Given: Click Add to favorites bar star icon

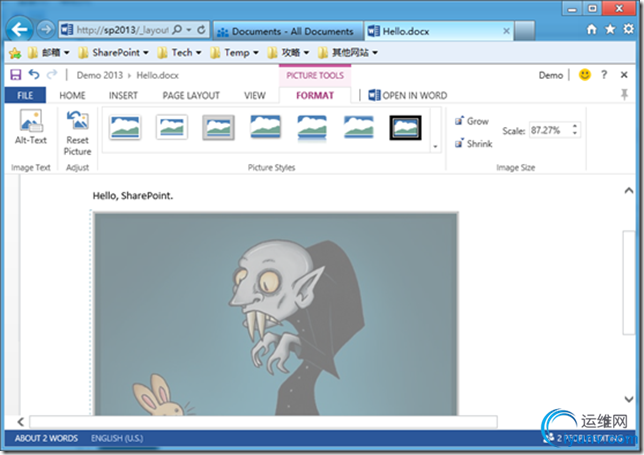Looking at the screenshot, I should 15,53.
